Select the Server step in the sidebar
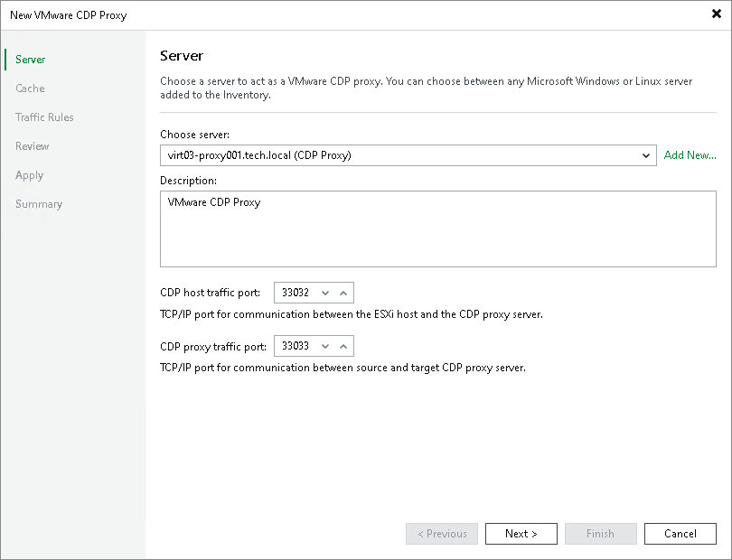Screen dimensions: 732x560 [x=31, y=60]
